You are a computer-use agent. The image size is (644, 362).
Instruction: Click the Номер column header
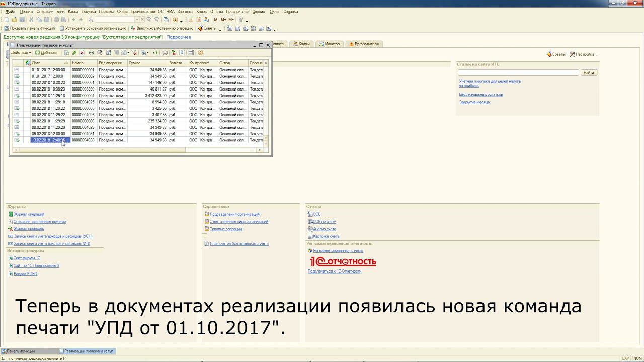84,63
